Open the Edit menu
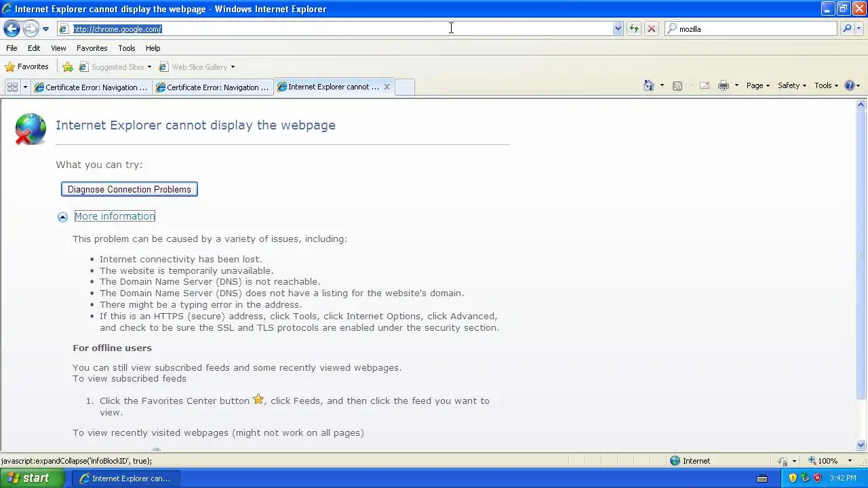Image resolution: width=868 pixels, height=488 pixels. pyautogui.click(x=34, y=48)
